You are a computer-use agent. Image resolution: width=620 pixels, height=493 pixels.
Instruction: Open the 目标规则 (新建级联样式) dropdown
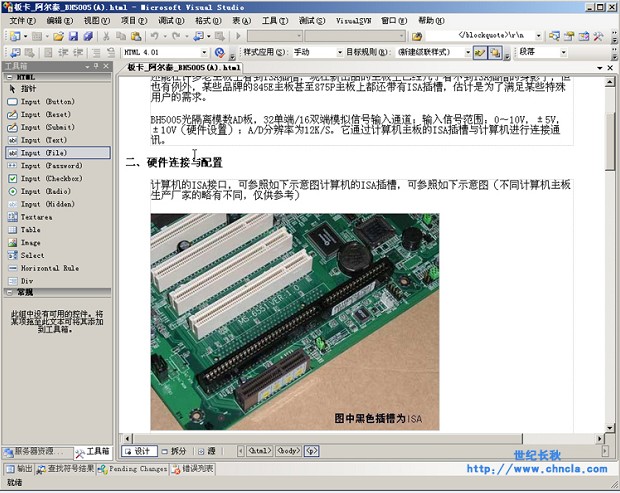click(x=468, y=52)
